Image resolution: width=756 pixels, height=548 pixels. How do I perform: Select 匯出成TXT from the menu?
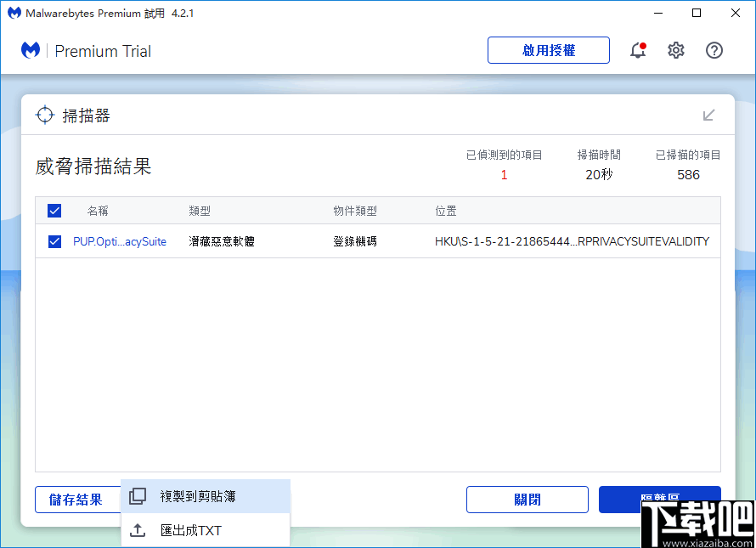coord(189,530)
